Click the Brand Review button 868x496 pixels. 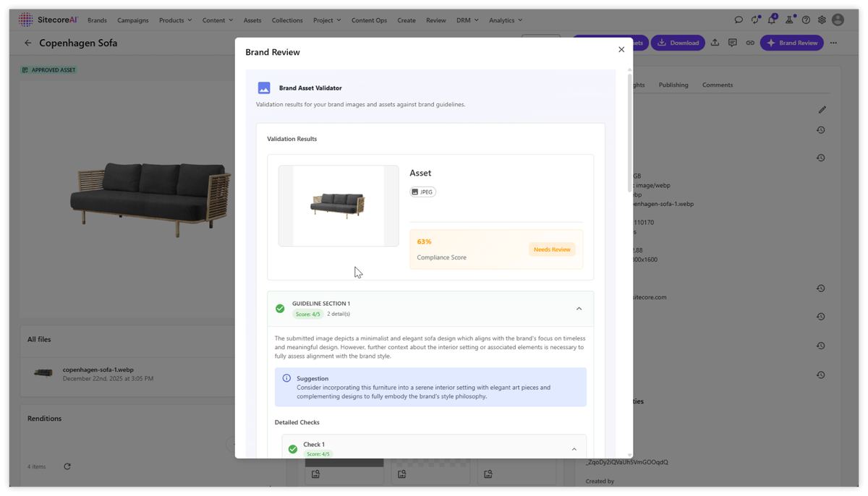792,43
